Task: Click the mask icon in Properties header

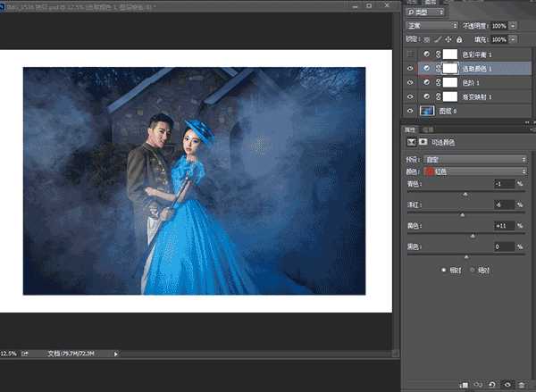Action: (423, 142)
